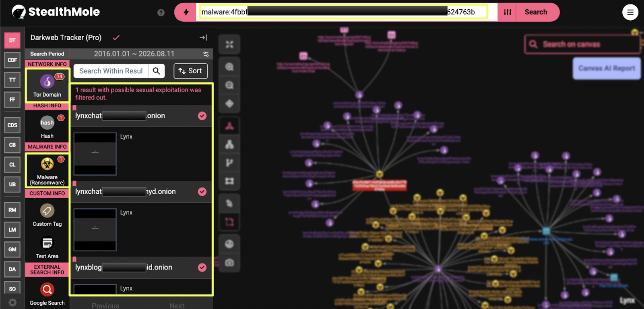
Task: Select the hierarchy tree layout icon
Action: pyautogui.click(x=229, y=144)
